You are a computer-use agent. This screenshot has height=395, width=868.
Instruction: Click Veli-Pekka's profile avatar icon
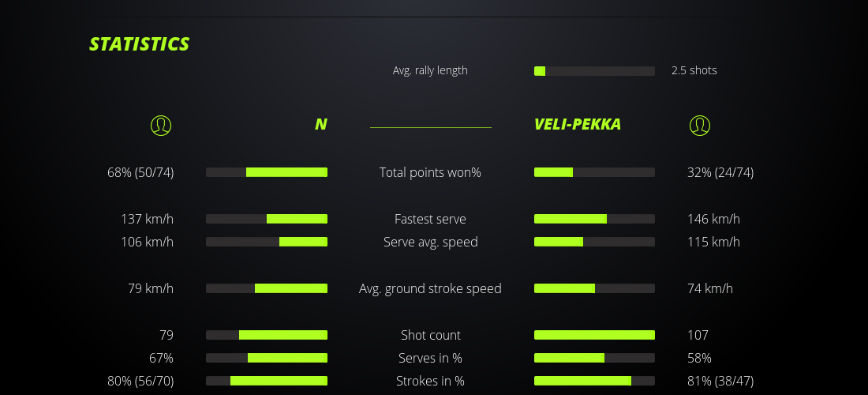click(x=699, y=125)
